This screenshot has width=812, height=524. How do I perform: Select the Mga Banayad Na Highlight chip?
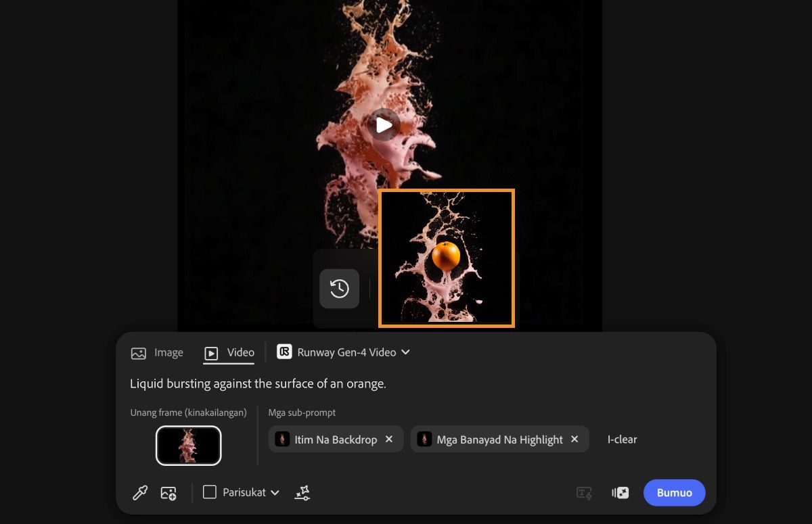tap(499, 439)
